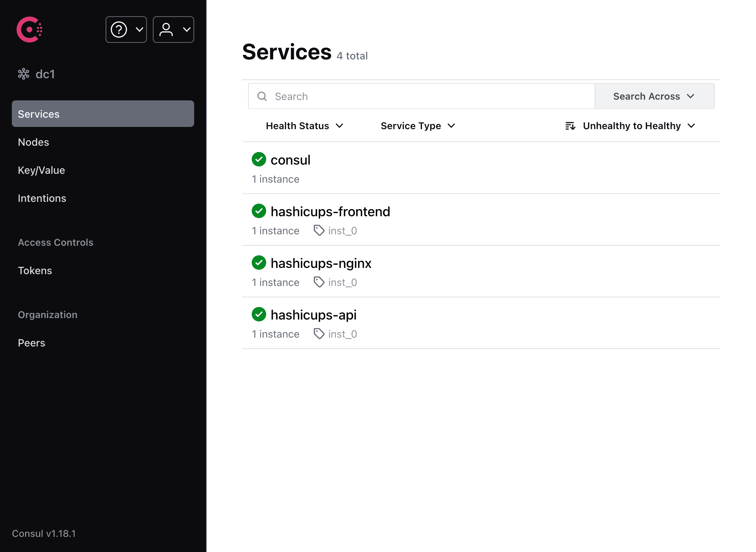
Task: Click the tag icon next to hashicups-api inst_0
Action: click(319, 334)
